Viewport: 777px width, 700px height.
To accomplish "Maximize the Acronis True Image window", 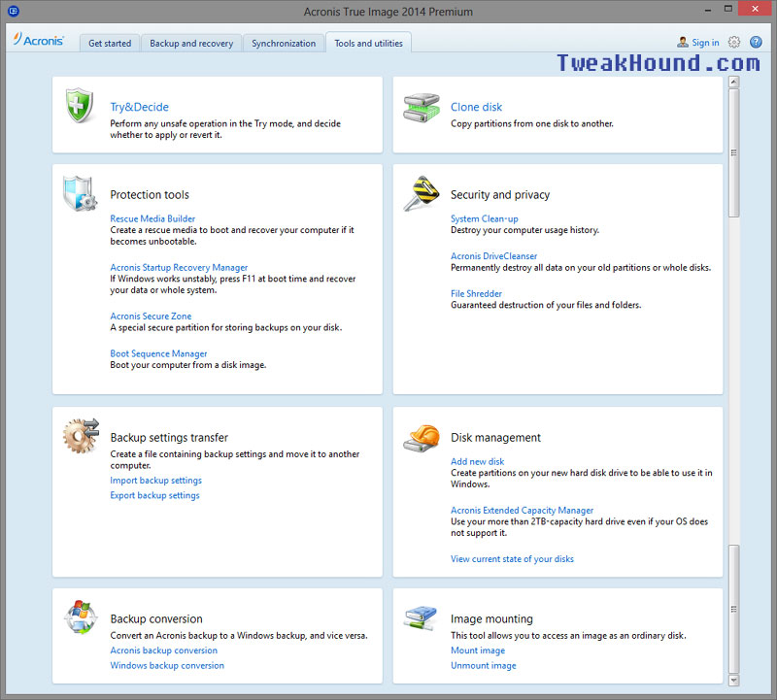I will [x=727, y=9].
